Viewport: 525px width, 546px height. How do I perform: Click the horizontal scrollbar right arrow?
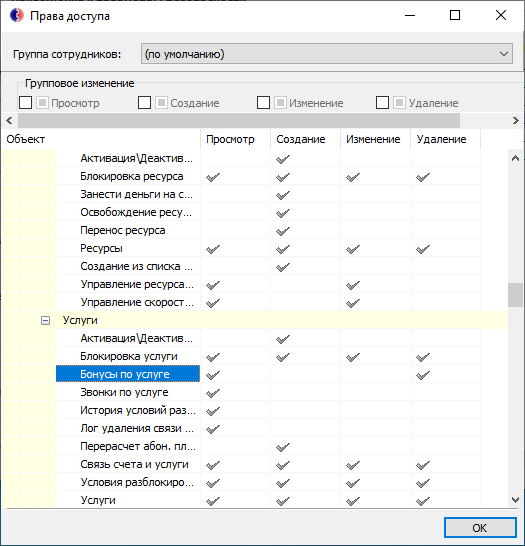point(516,121)
